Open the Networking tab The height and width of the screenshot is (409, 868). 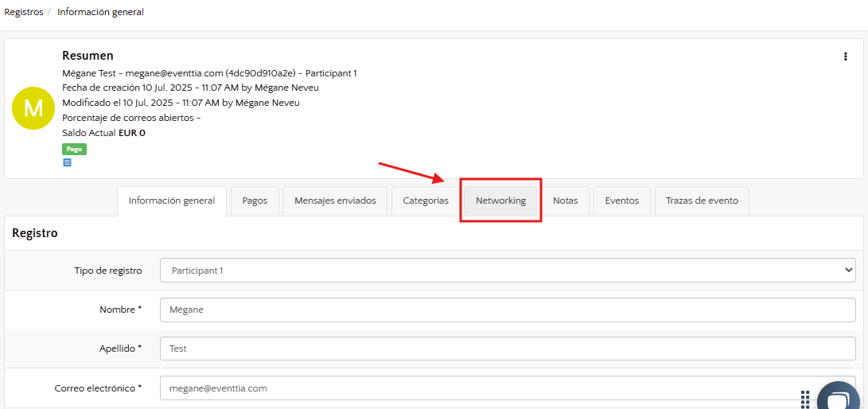coord(500,201)
